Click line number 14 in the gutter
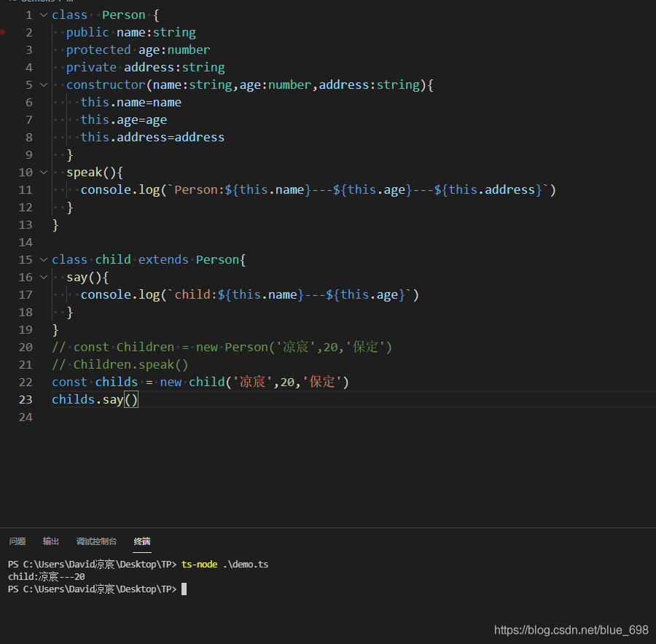656x644 pixels. (x=26, y=243)
